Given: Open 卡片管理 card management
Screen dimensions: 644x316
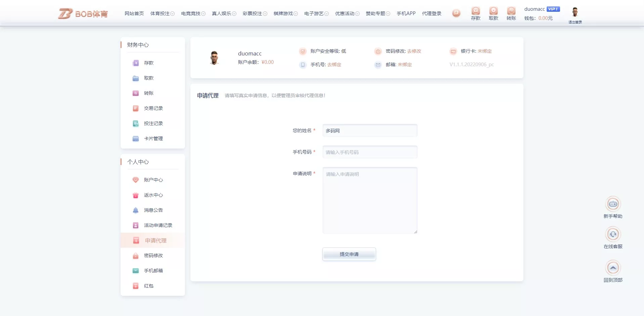Looking at the screenshot, I should (153, 139).
